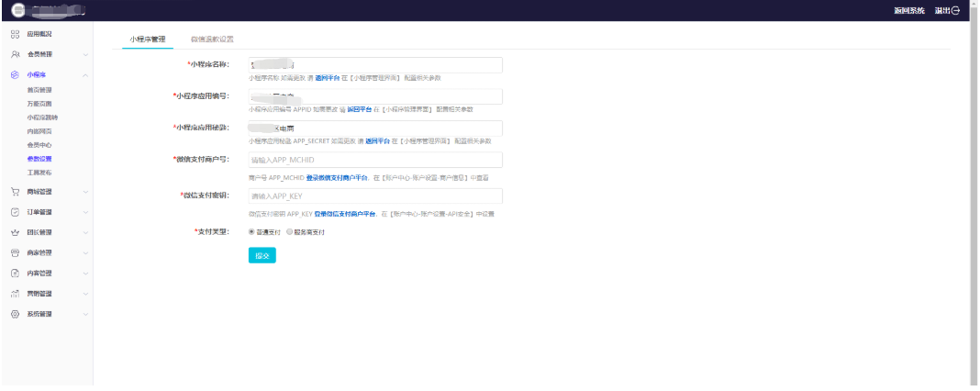980x391 pixels.
Task: Click the 商城管理 shopping cart icon
Action: 16,192
